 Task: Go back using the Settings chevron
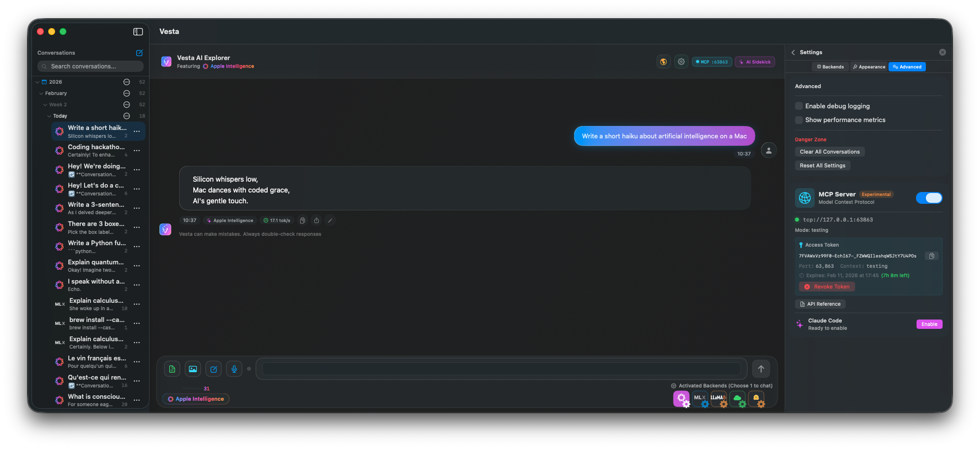793,52
